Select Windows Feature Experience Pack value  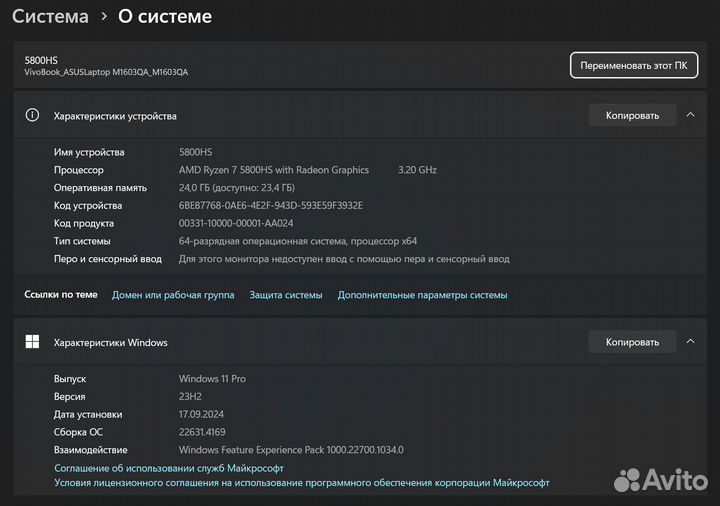pos(291,450)
